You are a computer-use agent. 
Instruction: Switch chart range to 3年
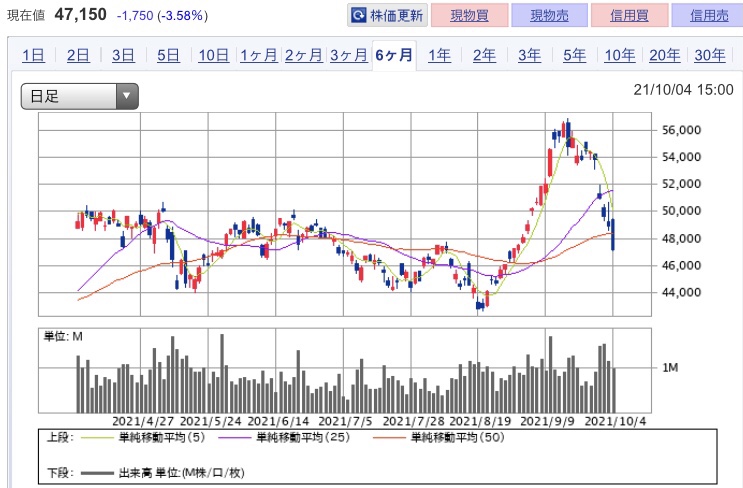(529, 55)
